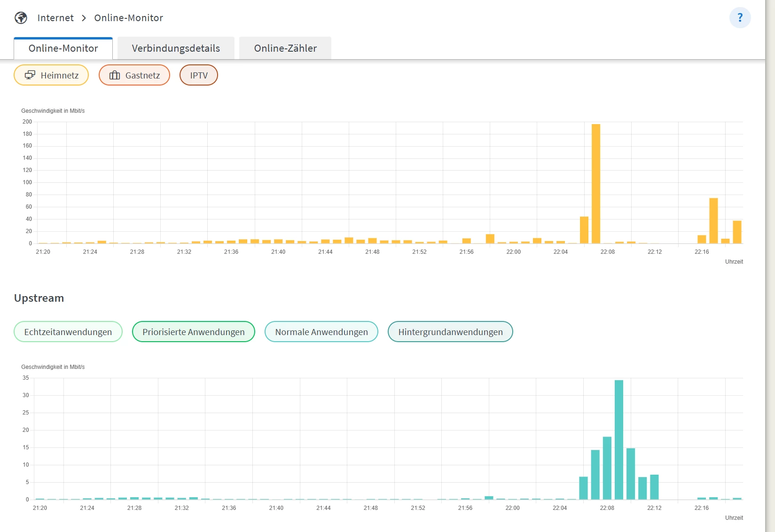Click the Upstream section heading
This screenshot has width=775, height=532.
click(39, 298)
